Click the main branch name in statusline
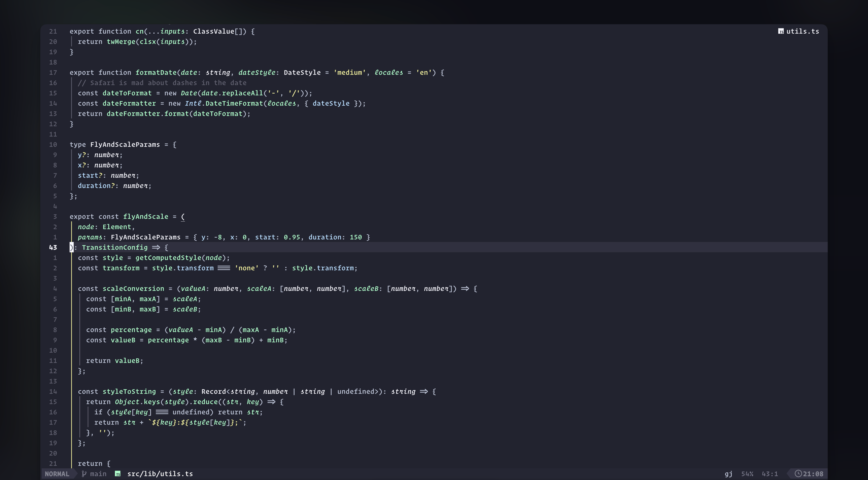 (98, 474)
